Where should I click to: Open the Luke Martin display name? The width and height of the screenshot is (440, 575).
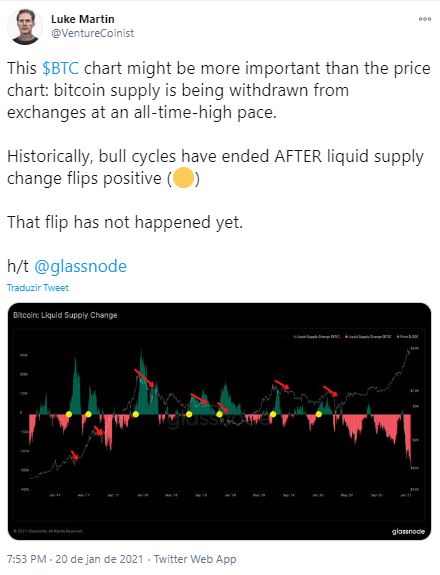(82, 19)
